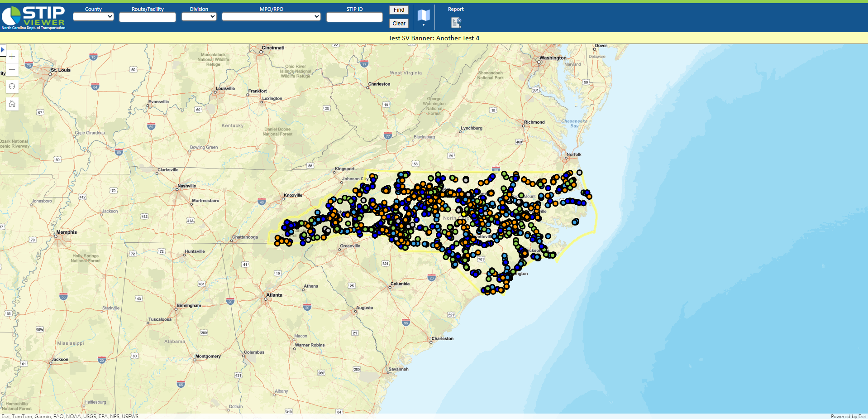
Task: Click the test banner text
Action: (x=434, y=38)
